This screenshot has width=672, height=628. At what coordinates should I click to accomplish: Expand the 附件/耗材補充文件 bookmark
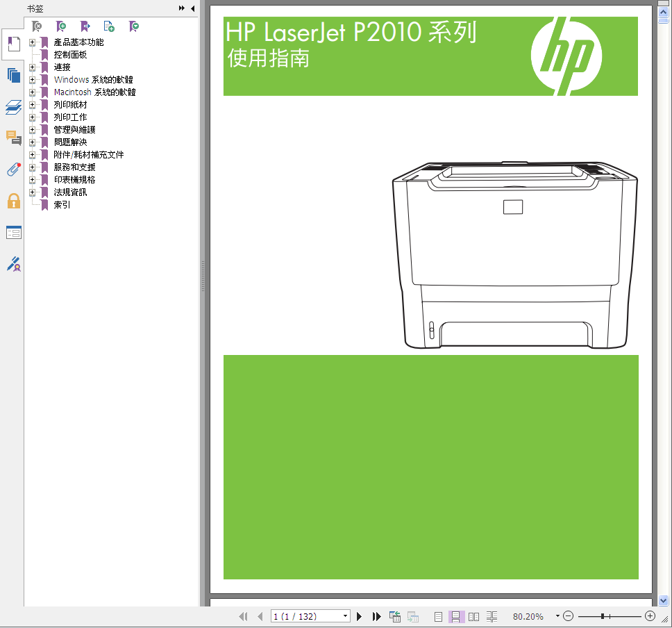(32, 155)
